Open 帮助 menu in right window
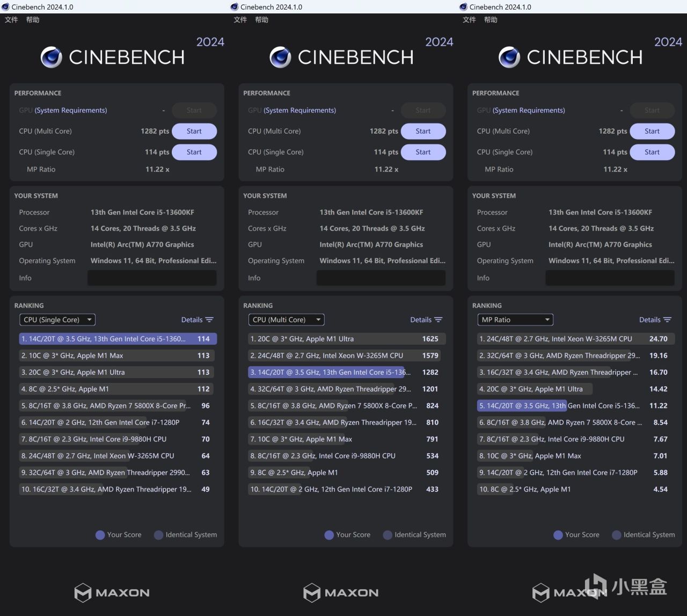The height and width of the screenshot is (616, 687). (491, 20)
